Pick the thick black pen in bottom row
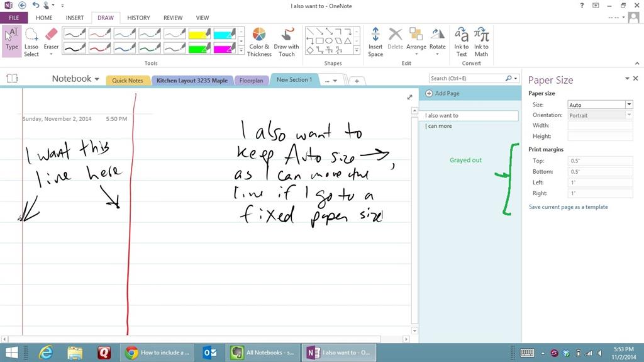The width and height of the screenshot is (644, 362). click(74, 48)
